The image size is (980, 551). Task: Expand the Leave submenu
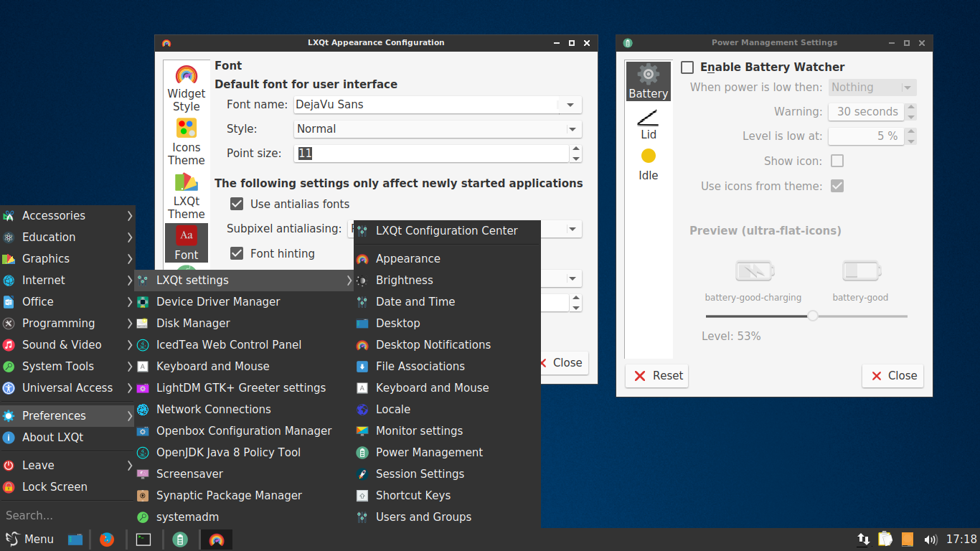tap(67, 465)
